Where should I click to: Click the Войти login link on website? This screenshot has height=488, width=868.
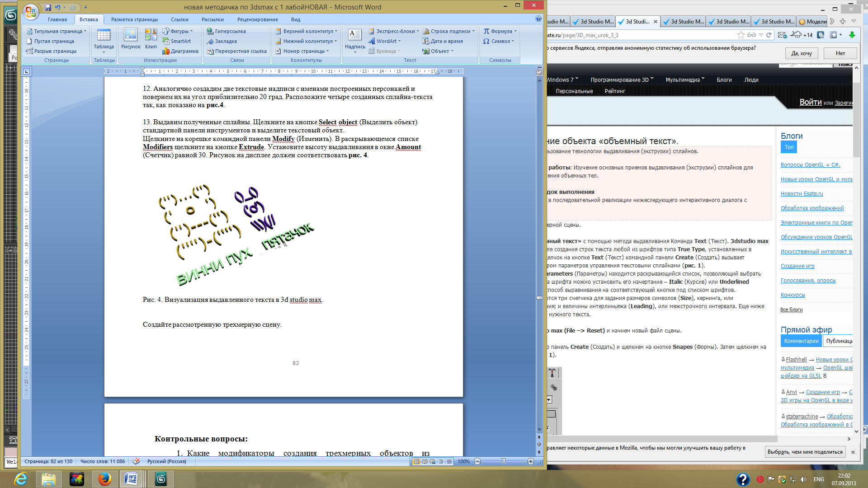(x=811, y=102)
